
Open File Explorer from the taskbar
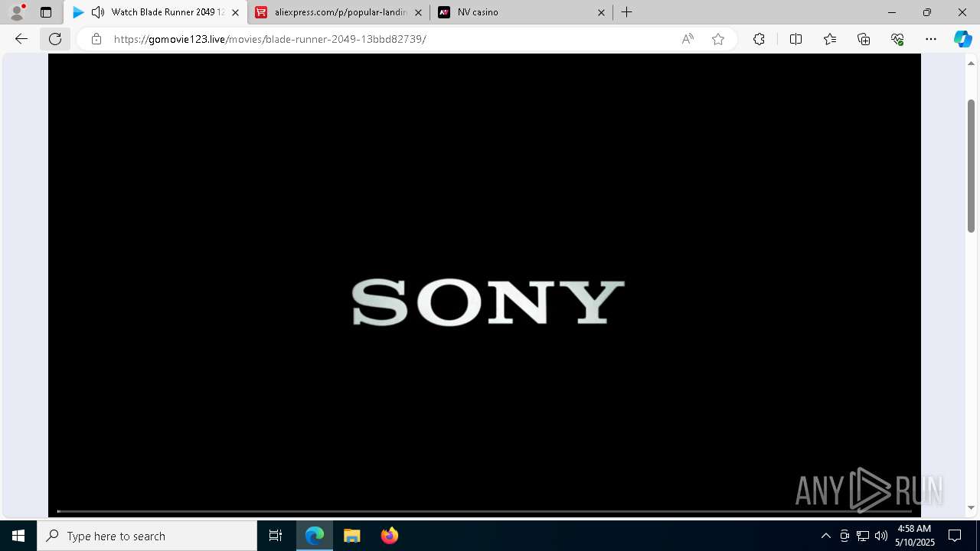(x=352, y=536)
